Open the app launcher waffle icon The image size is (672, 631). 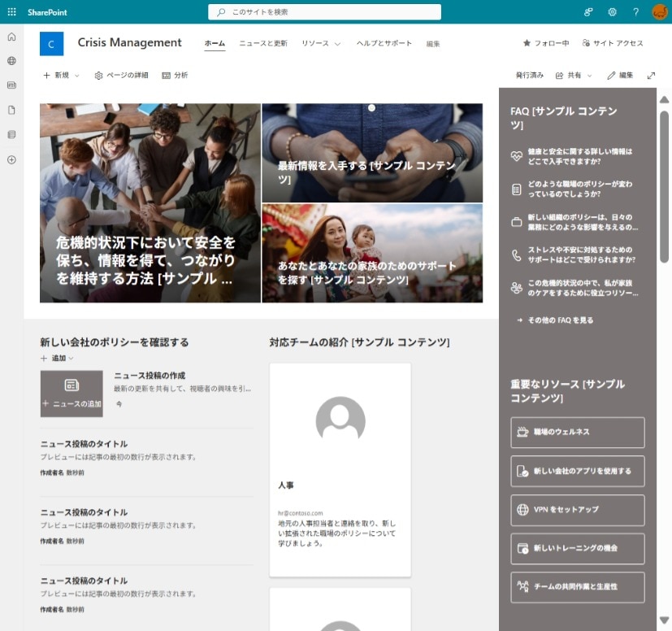[x=11, y=12]
